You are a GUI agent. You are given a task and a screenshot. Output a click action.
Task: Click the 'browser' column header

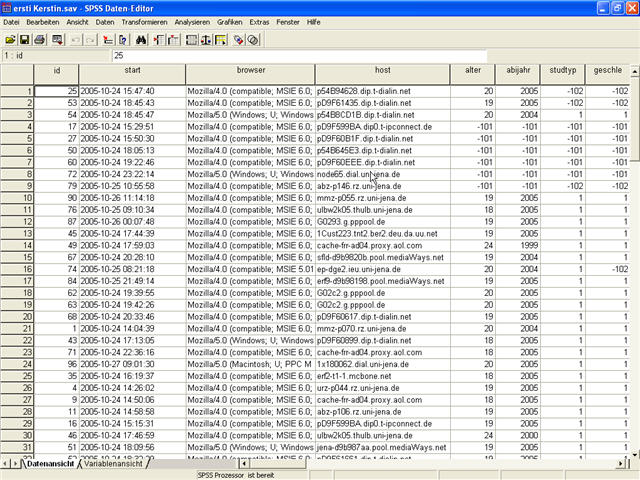250,71
